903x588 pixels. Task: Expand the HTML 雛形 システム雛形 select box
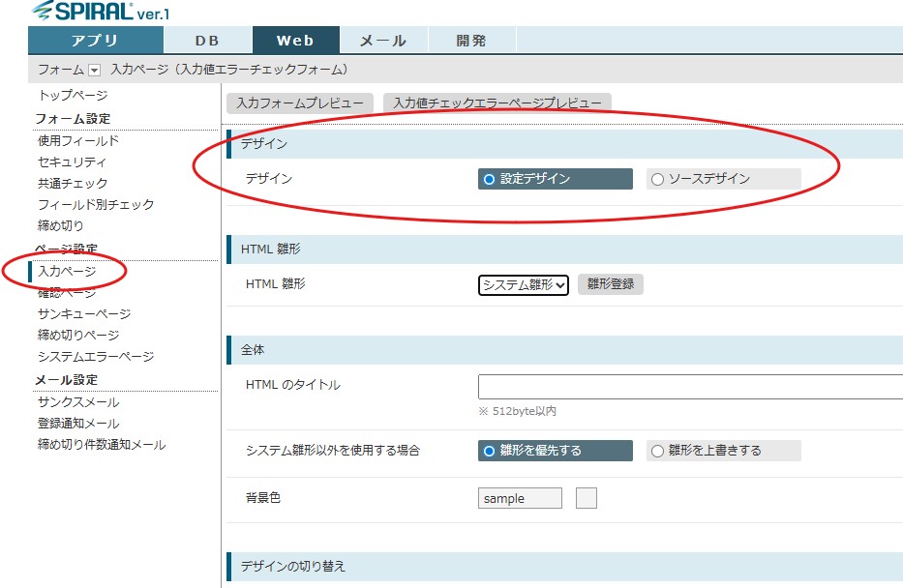click(523, 284)
